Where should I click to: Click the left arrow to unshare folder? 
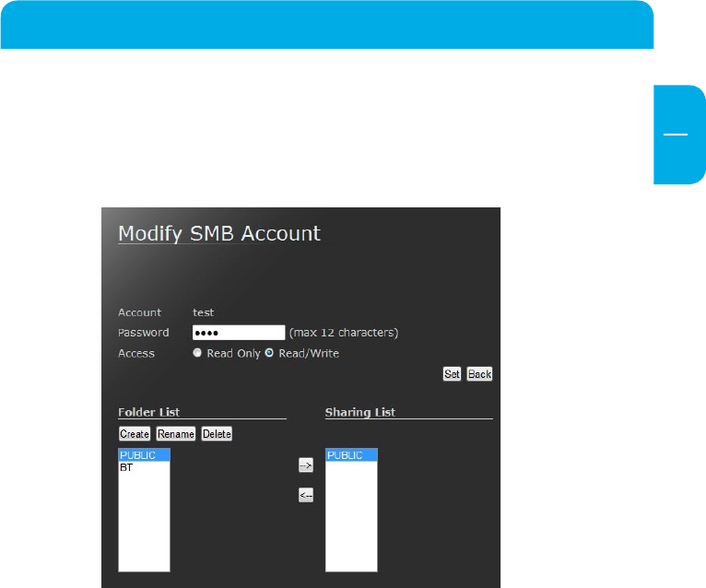point(306,495)
